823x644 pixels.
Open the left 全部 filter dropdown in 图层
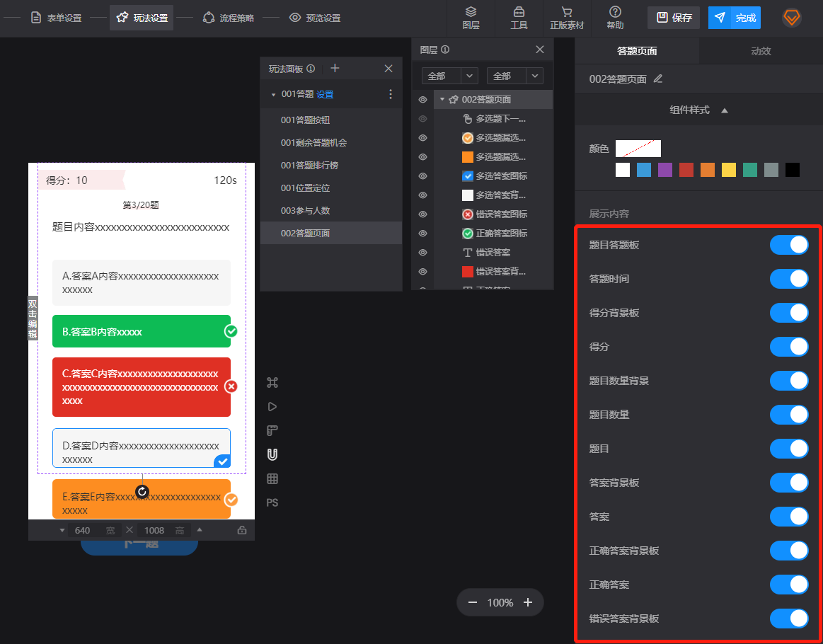(x=450, y=76)
